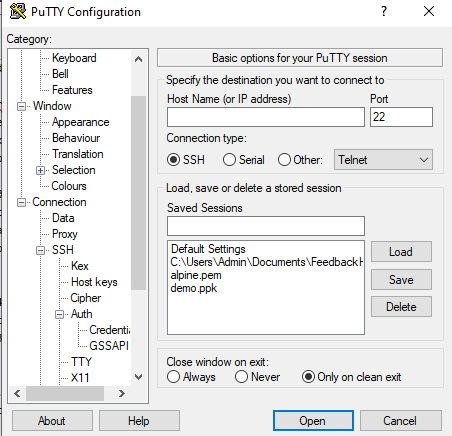
Task: Open Keyboard category
Action: click(74, 58)
